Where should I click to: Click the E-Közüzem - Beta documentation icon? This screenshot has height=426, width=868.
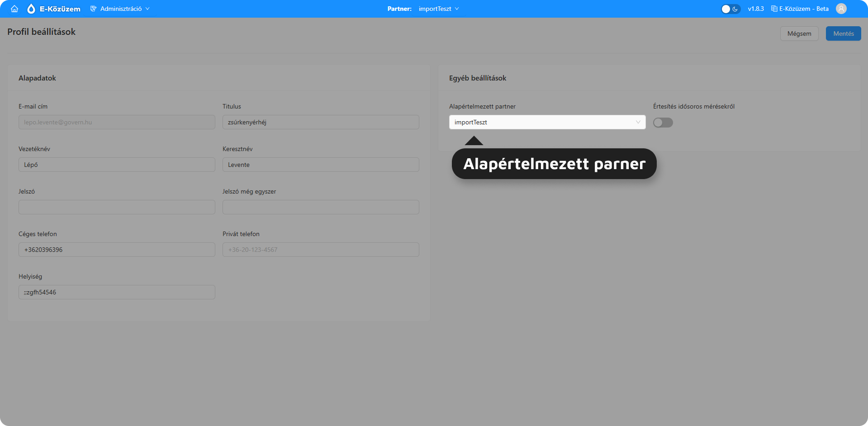click(x=774, y=9)
